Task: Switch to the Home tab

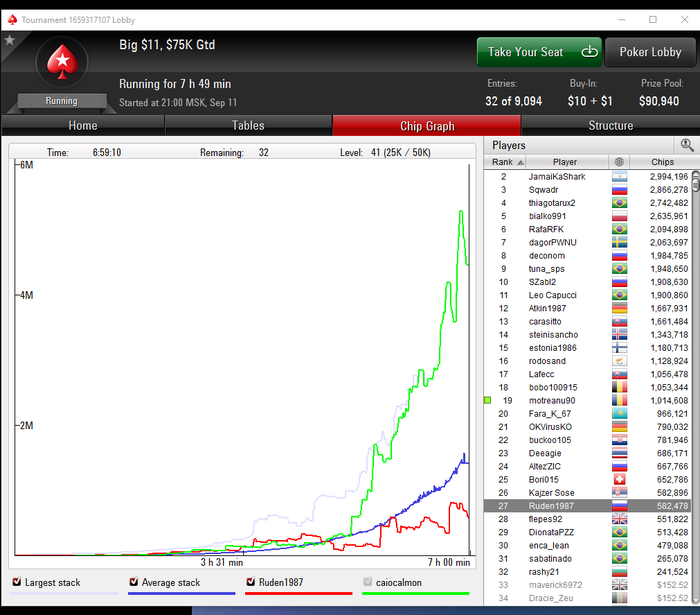Action: [x=83, y=125]
